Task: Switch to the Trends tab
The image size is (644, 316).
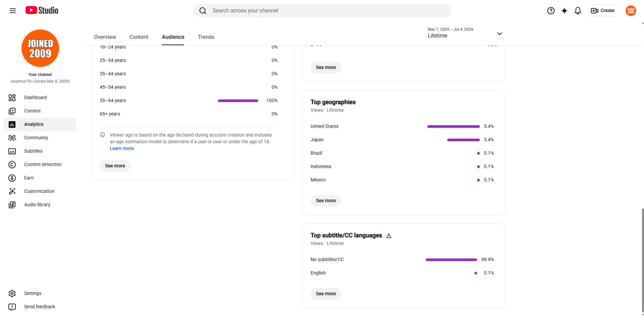Action: (206, 37)
